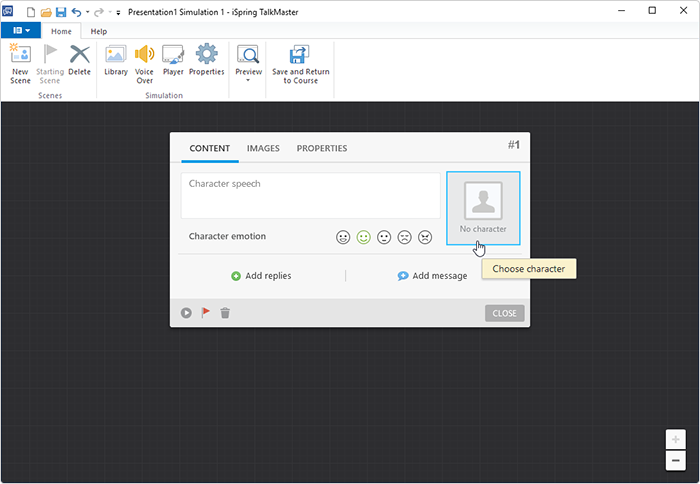Screen dimensions: 700x484
Task: Select the sad emotion face
Action: click(x=404, y=237)
